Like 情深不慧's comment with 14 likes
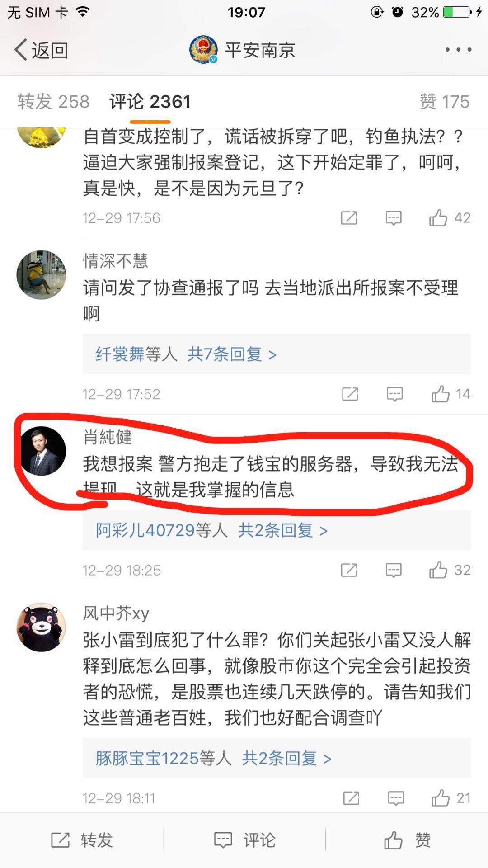The image size is (488, 868). (450, 394)
